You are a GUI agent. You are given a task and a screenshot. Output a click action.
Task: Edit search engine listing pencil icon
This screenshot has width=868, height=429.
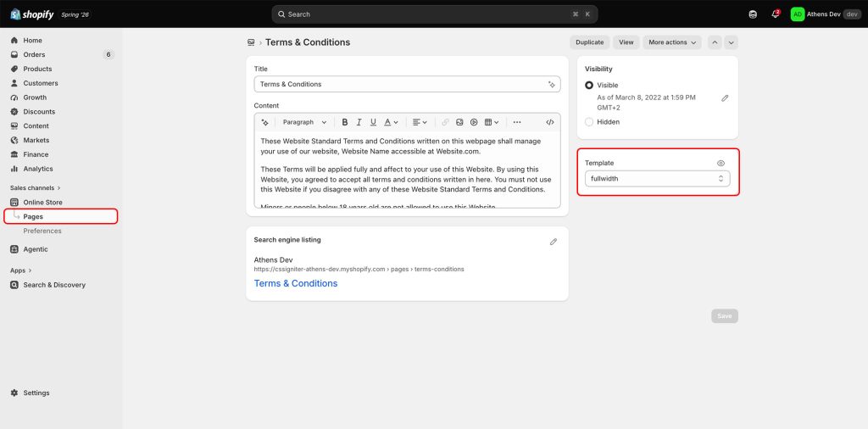tap(553, 242)
